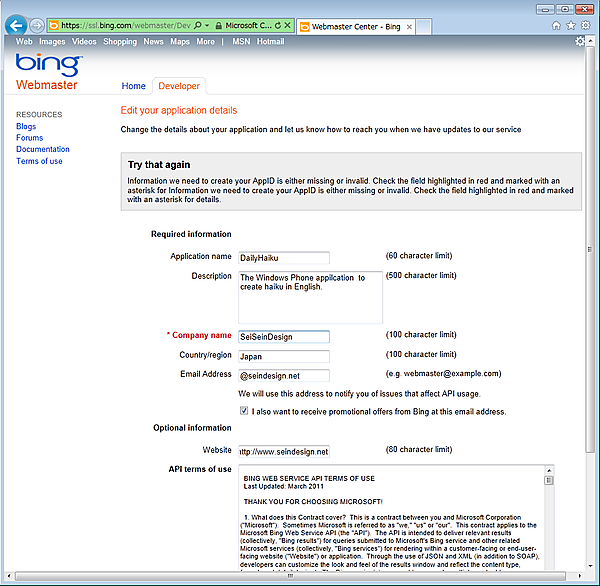The width and height of the screenshot is (600, 586).
Task: Close the Webmaster Center - Bing tab
Action: click(x=409, y=27)
